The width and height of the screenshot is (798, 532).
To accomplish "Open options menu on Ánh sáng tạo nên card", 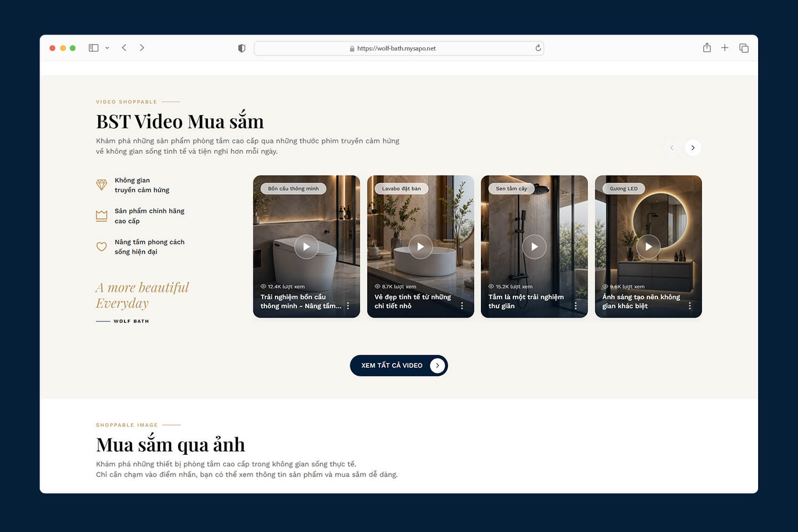I will pyautogui.click(x=689, y=306).
